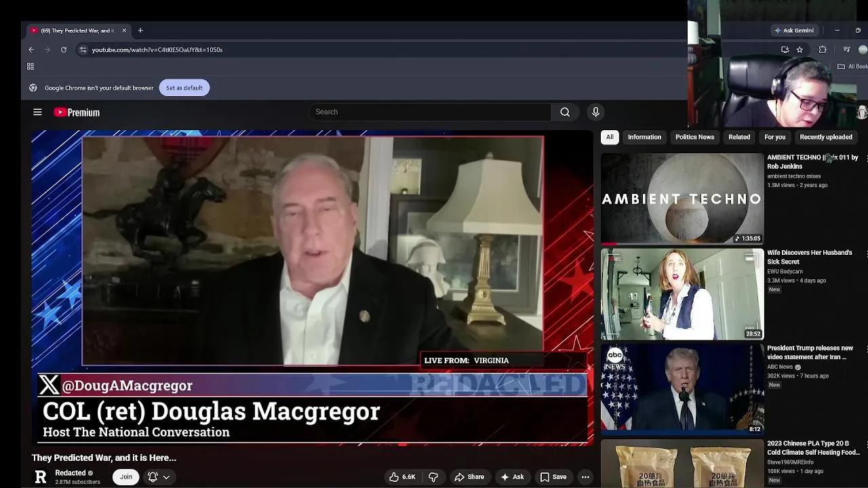Close the 'They Predicted War' tab
Image resolution: width=868 pixels, height=488 pixels.
(x=124, y=30)
